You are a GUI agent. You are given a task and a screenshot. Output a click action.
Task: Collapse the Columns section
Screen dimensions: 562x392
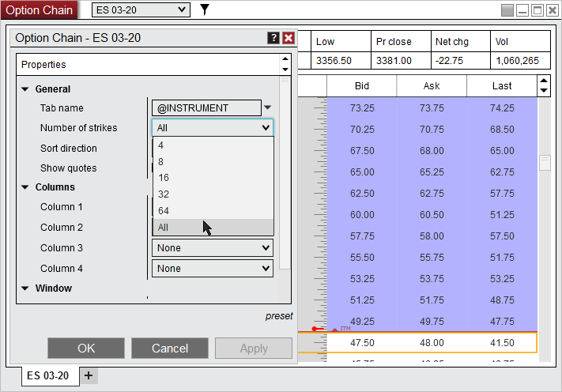tap(25, 187)
